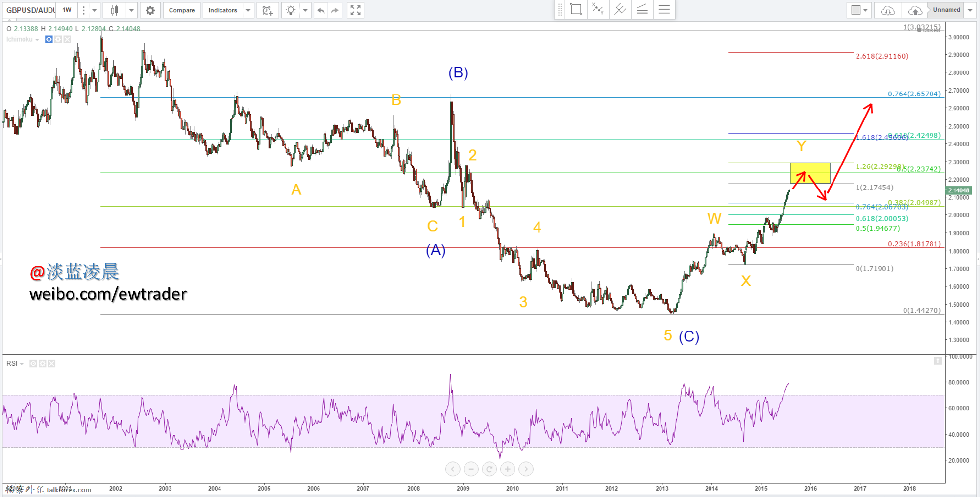This screenshot has height=497, width=980.
Task: Click the 1W interval button
Action: [x=67, y=10]
